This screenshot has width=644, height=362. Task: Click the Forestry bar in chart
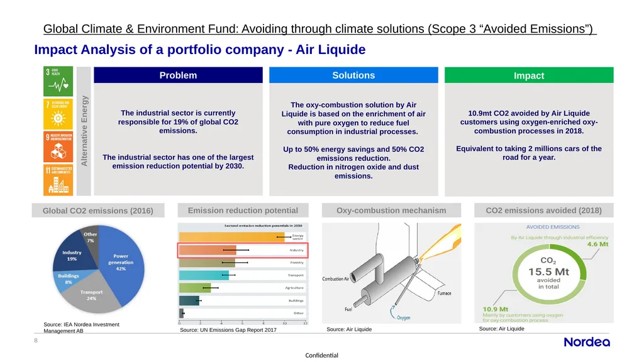coord(207,263)
